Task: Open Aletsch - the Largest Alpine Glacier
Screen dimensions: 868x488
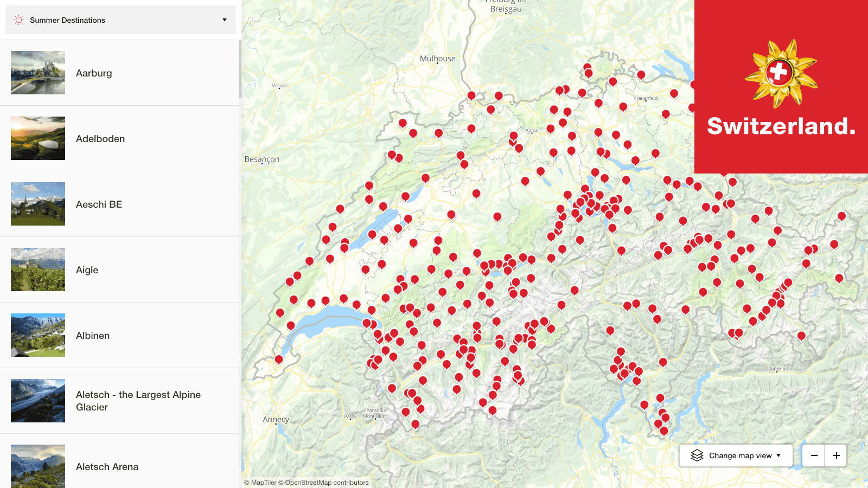Action: point(138,401)
